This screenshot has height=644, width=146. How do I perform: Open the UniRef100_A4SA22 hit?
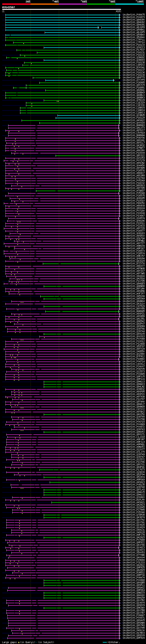(133, 120)
